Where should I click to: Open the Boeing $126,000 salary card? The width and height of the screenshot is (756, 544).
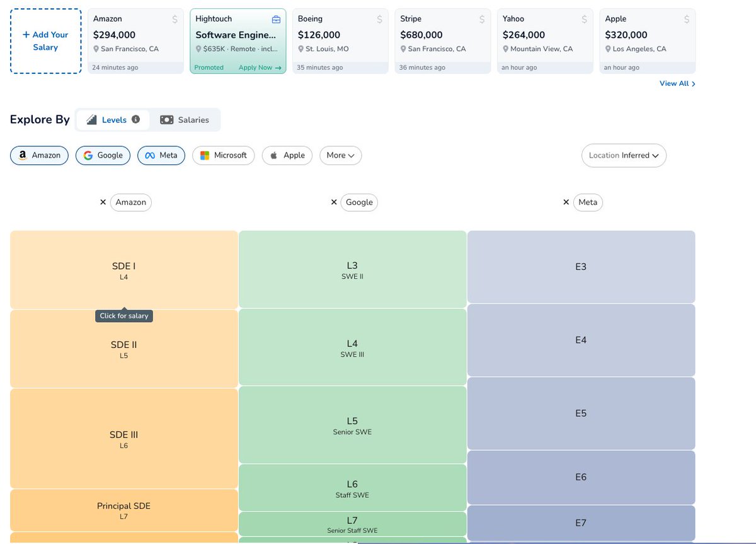(x=340, y=41)
